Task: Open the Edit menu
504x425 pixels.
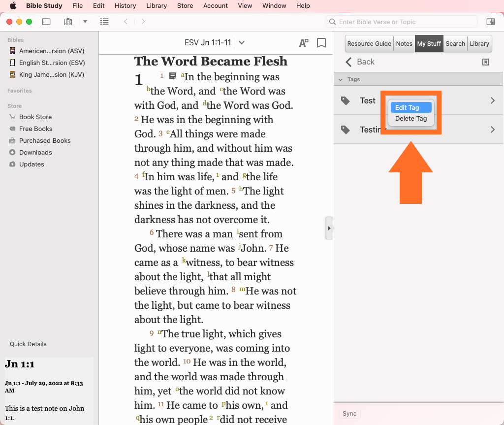Action: point(98,5)
